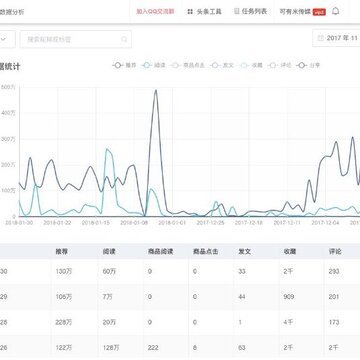Click the 4千 收藏 cell
This screenshot has height=360, width=360.
click(x=288, y=322)
